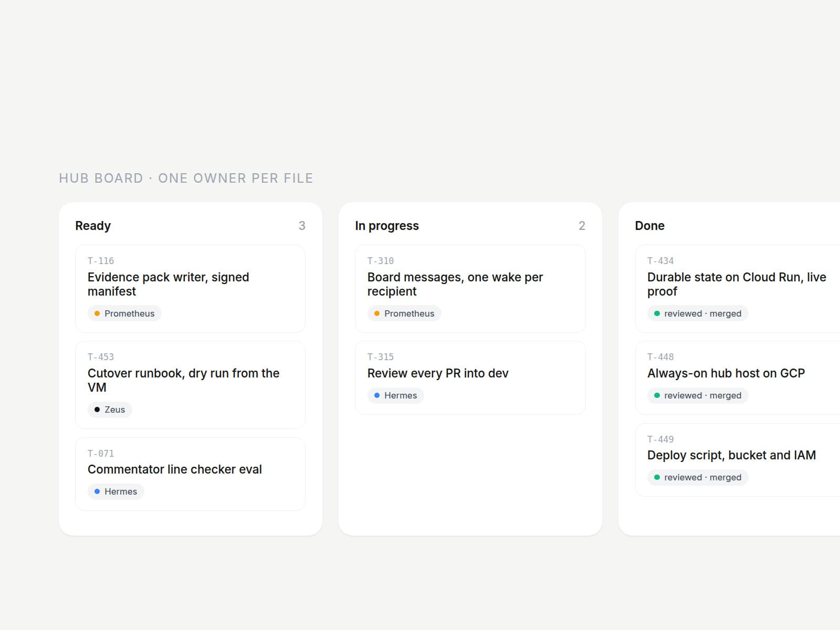
Task: Open Deploy script, bucket and IAM card
Action: pyautogui.click(x=738, y=460)
